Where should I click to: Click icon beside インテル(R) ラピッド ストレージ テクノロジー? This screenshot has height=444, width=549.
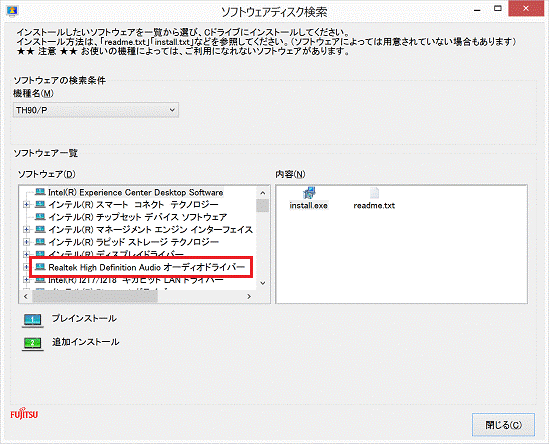click(x=40, y=242)
